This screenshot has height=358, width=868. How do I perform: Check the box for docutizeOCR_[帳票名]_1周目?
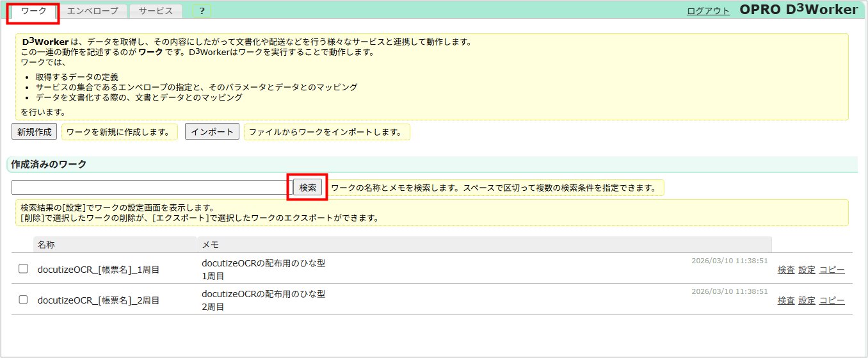click(x=23, y=269)
